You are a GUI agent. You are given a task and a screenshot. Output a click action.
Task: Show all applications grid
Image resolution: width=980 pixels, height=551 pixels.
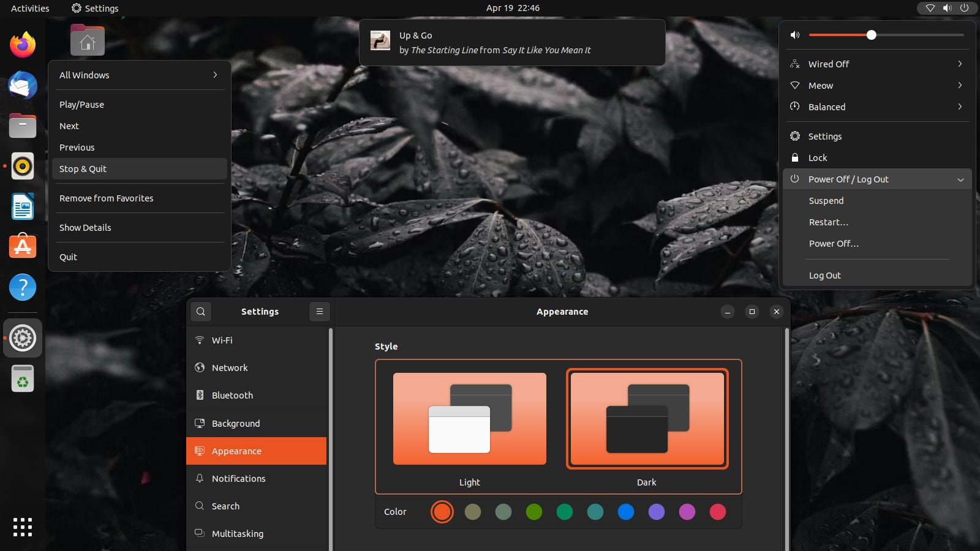click(x=22, y=527)
